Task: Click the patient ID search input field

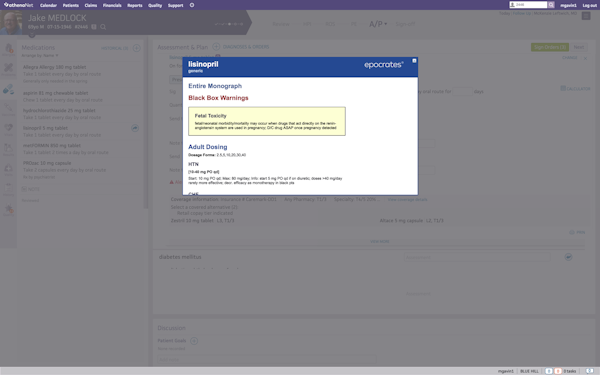Action: point(528,5)
